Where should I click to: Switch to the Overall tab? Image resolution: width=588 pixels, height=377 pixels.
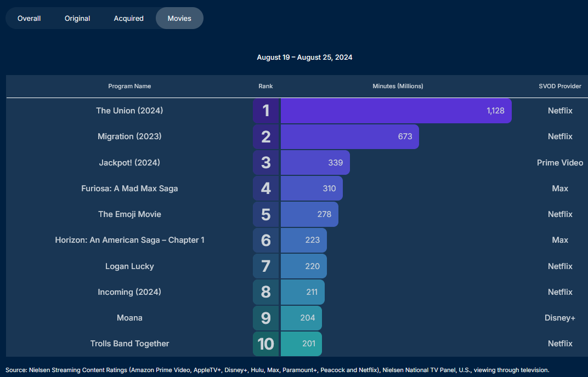[29, 18]
